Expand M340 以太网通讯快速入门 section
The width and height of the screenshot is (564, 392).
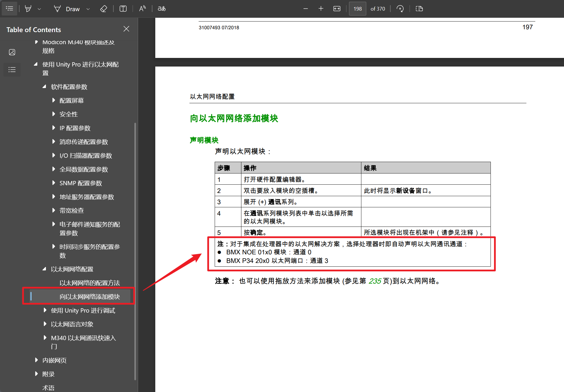point(45,338)
